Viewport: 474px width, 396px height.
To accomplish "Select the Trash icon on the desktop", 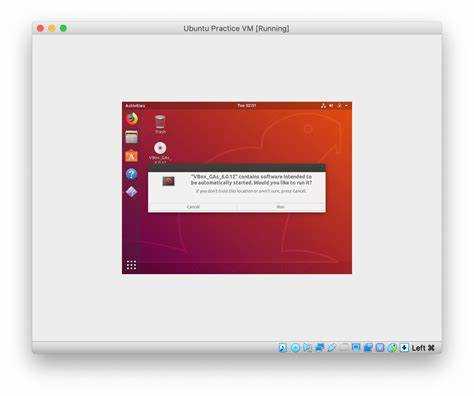I will (x=160, y=124).
